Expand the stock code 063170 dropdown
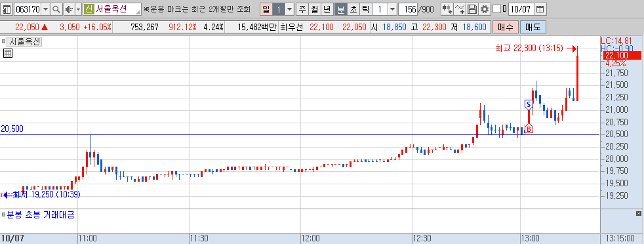Screen dimensions: 644x244 (x=46, y=9)
